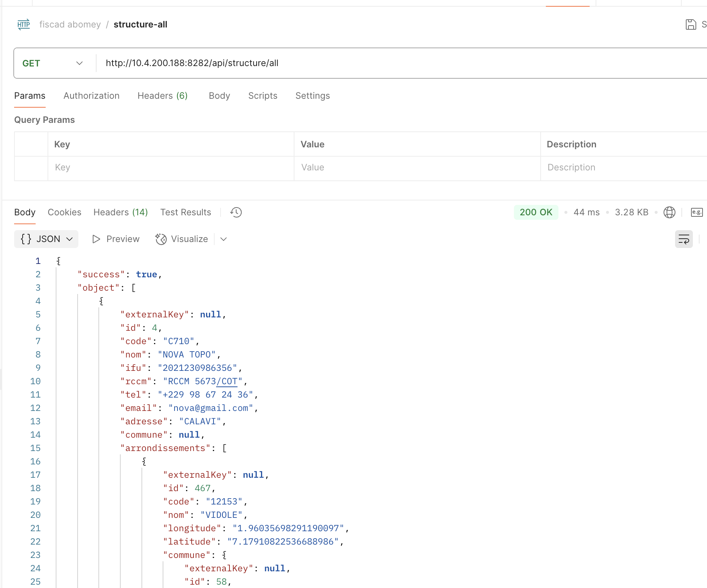This screenshot has width=707, height=588.
Task: Save response as example icon
Action: pos(697,212)
